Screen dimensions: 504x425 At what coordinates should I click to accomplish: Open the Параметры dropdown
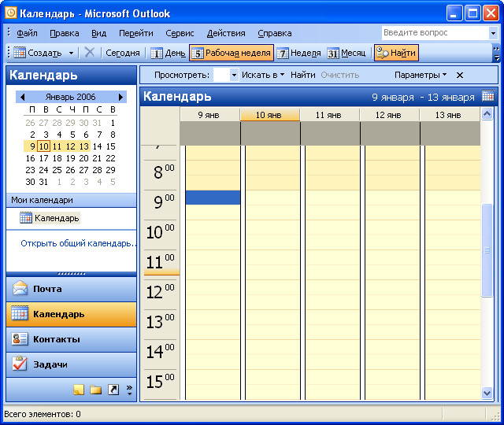click(x=421, y=76)
